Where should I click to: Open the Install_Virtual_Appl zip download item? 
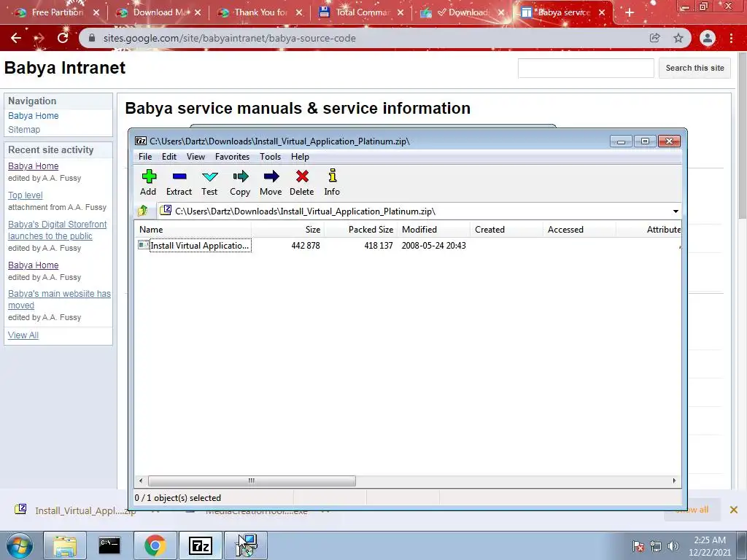75,510
